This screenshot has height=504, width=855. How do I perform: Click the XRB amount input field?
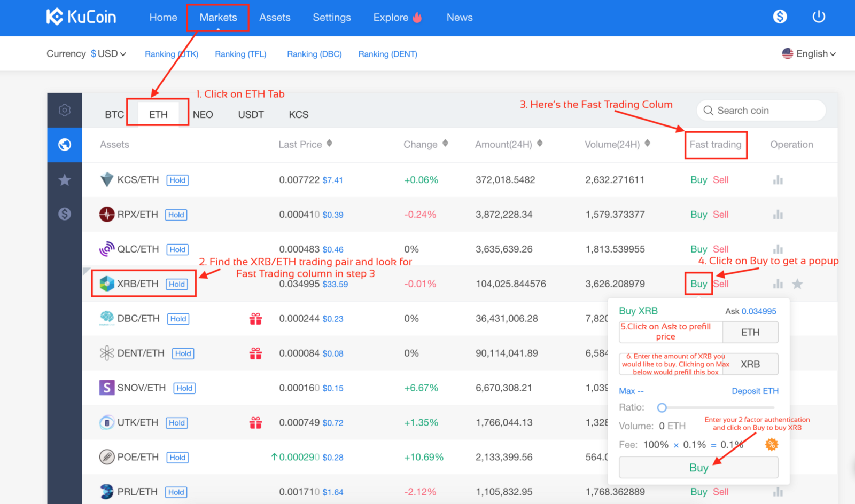pyautogui.click(x=671, y=364)
